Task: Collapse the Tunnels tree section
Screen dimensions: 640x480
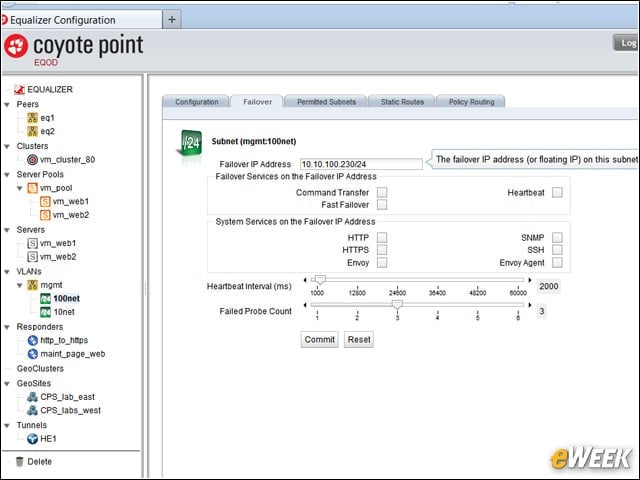Action: click(7, 426)
